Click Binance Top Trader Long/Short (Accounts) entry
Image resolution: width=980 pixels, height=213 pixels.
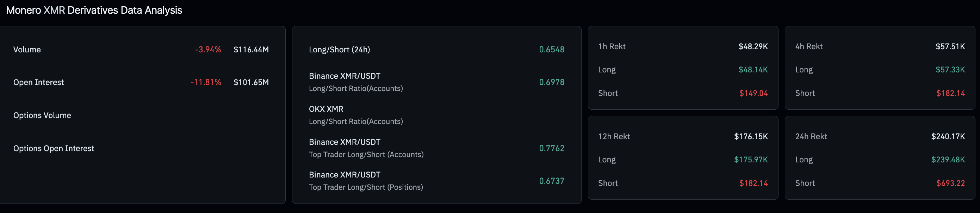point(366,148)
